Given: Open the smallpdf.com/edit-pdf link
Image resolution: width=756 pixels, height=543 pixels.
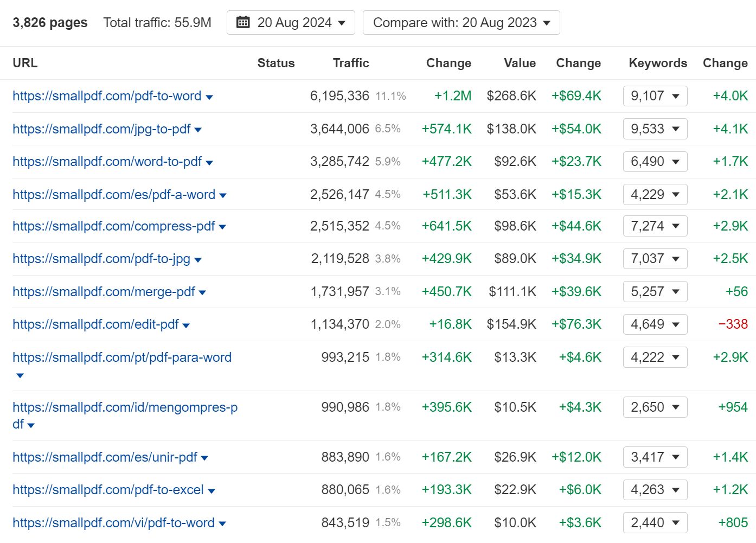Looking at the screenshot, I should 95,324.
